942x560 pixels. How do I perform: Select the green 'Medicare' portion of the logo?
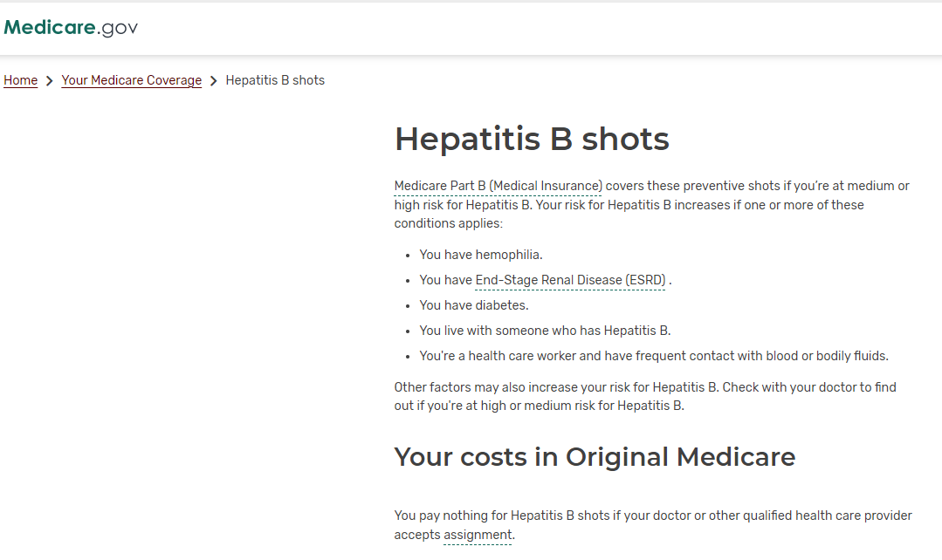click(x=48, y=27)
